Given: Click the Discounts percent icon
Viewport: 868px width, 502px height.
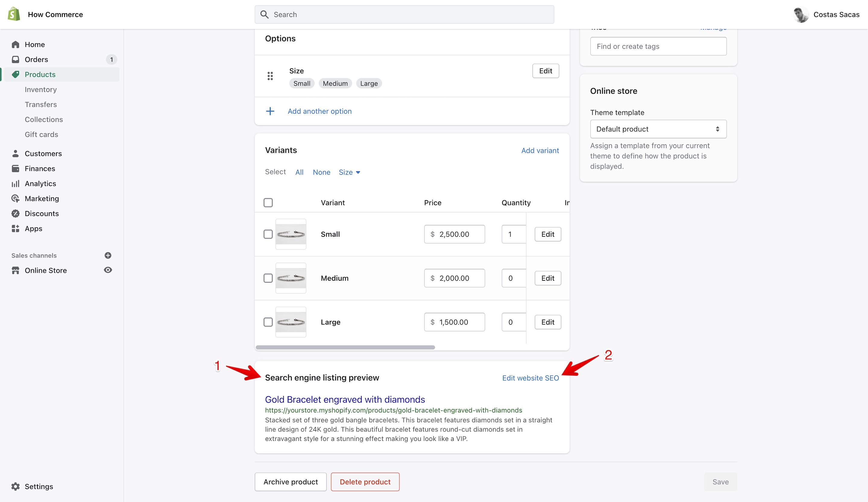Looking at the screenshot, I should 15,213.
